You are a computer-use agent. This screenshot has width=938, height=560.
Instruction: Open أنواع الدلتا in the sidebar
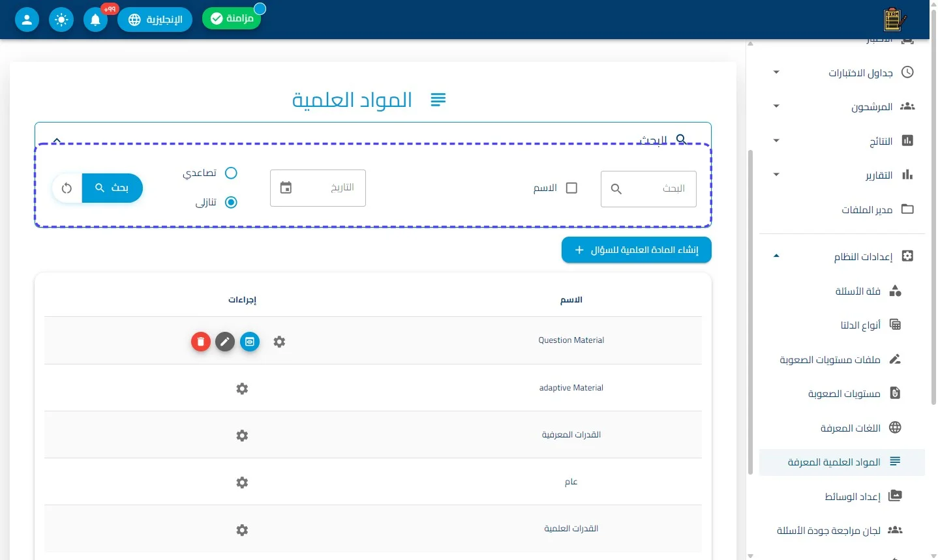point(842,325)
